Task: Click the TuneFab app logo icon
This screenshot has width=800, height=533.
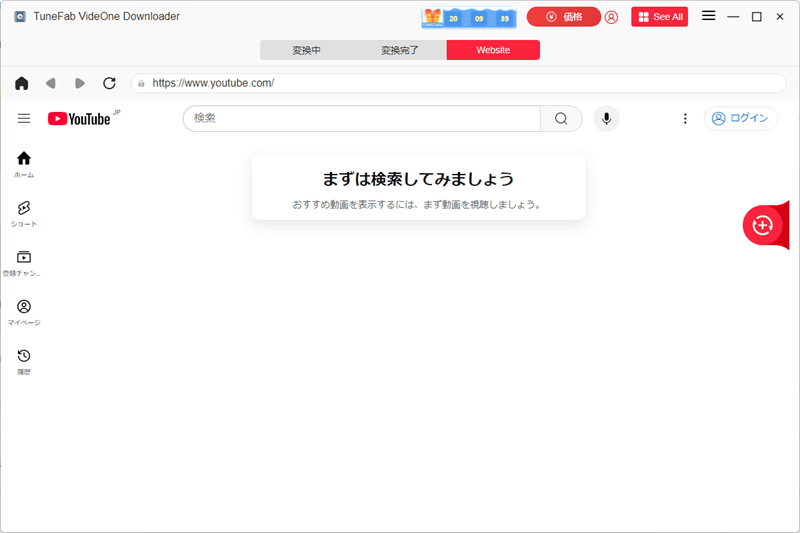Action: tap(20, 17)
